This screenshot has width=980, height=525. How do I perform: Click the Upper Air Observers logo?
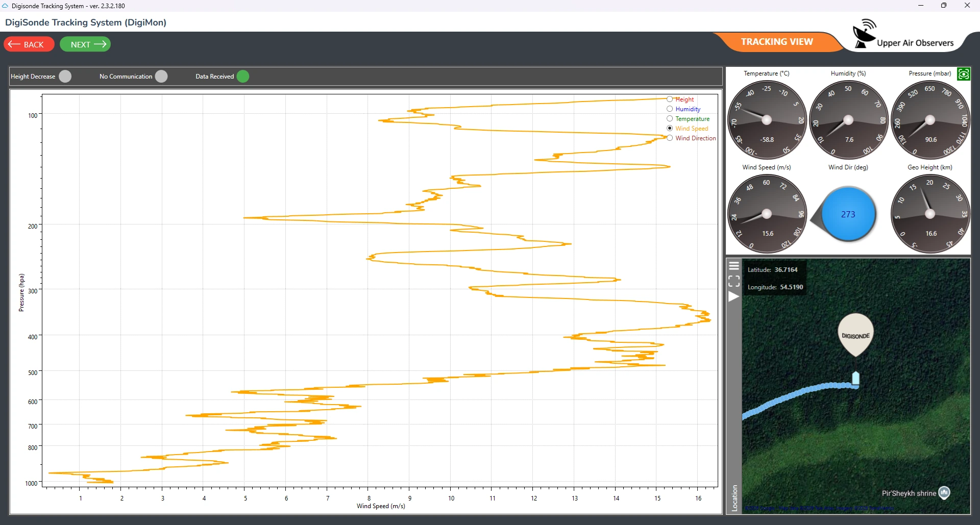[903, 34]
